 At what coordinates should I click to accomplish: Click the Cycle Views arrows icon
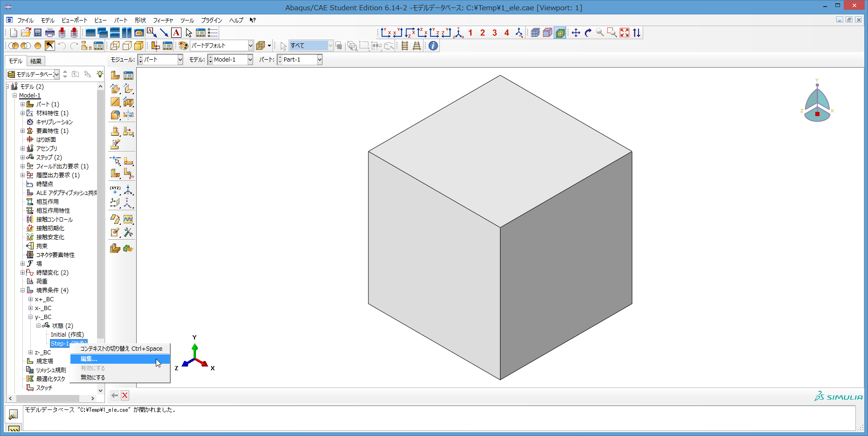636,33
